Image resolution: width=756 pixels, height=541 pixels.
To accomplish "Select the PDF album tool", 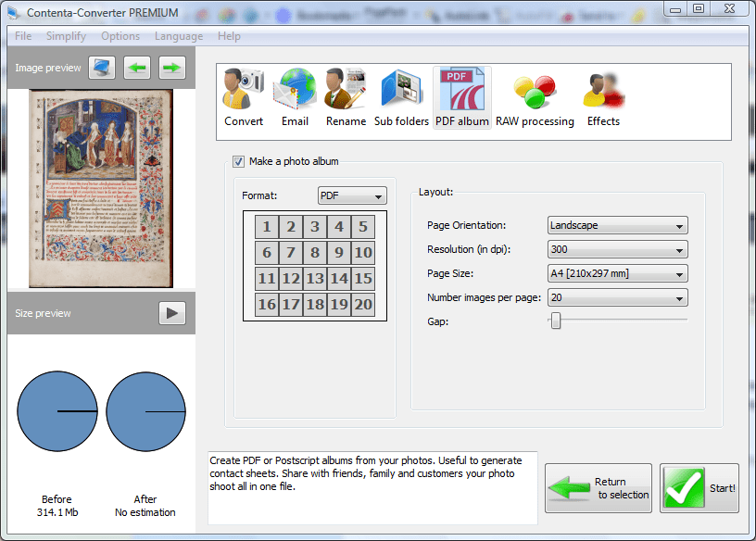I will (x=462, y=98).
